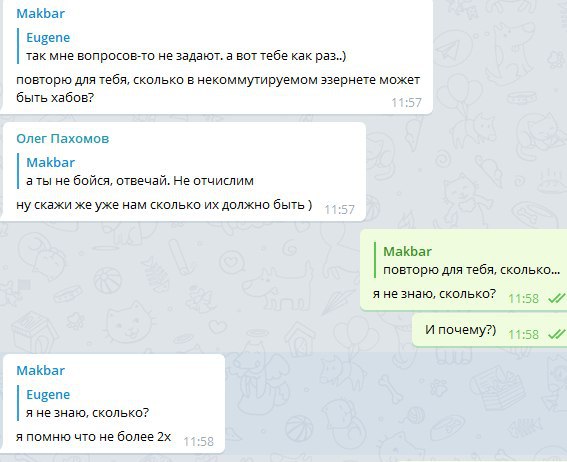The width and height of the screenshot is (567, 462).
Task: Click the Makbar name in the bottom message
Action: (x=40, y=370)
